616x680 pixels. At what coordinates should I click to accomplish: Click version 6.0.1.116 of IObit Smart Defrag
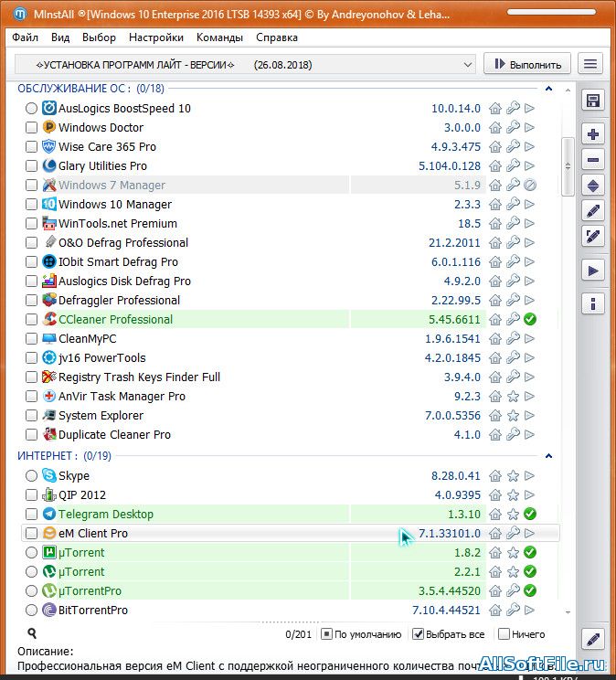coord(455,262)
